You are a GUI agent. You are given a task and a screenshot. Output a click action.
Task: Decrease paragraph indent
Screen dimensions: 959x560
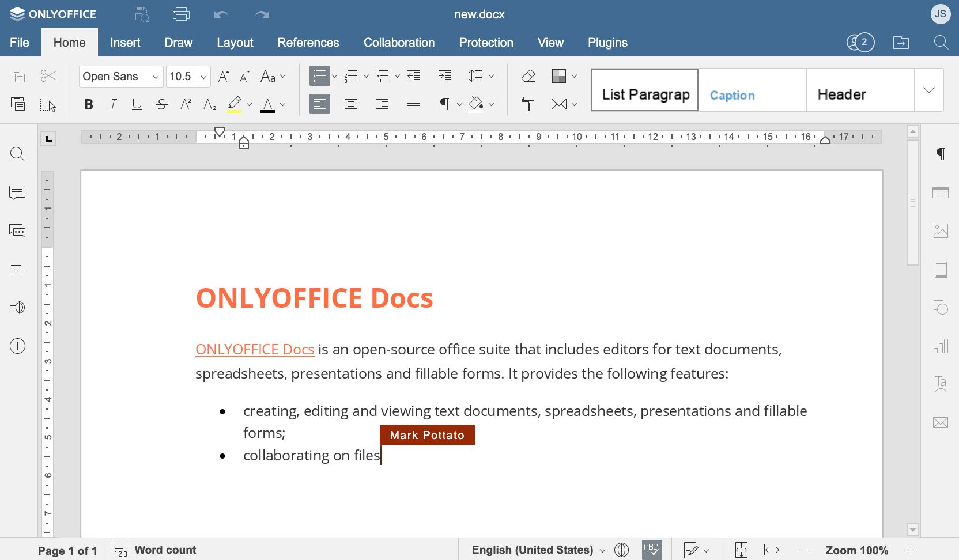tap(413, 75)
